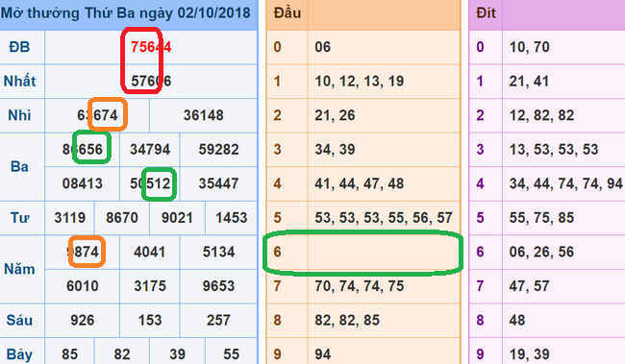This screenshot has height=364, width=625.
Task: Click the Năm prize number 6010
Action: 83,286
